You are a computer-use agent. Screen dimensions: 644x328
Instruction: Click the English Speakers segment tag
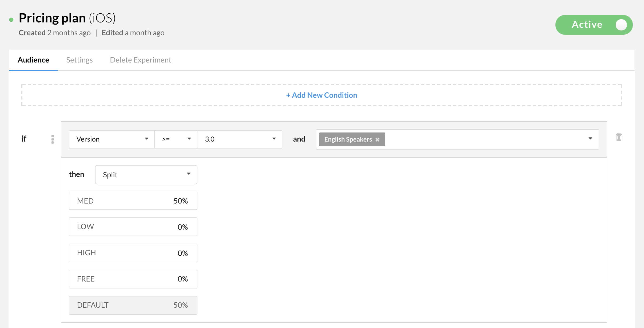click(x=348, y=139)
